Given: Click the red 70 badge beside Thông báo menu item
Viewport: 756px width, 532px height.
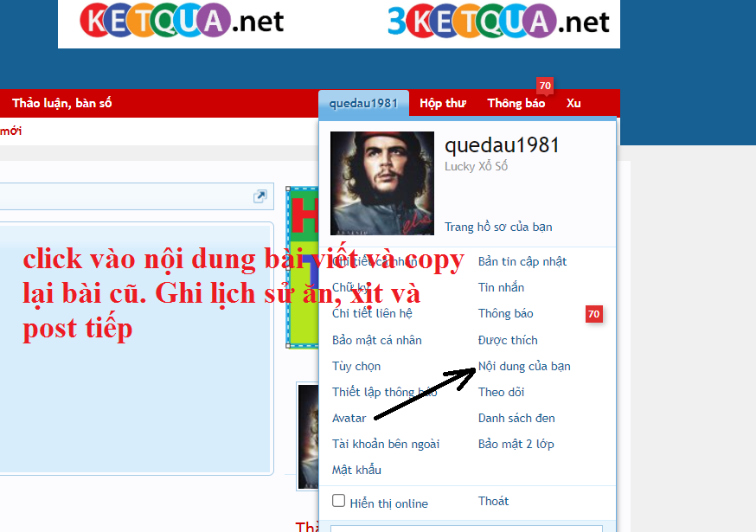Looking at the screenshot, I should (x=593, y=314).
